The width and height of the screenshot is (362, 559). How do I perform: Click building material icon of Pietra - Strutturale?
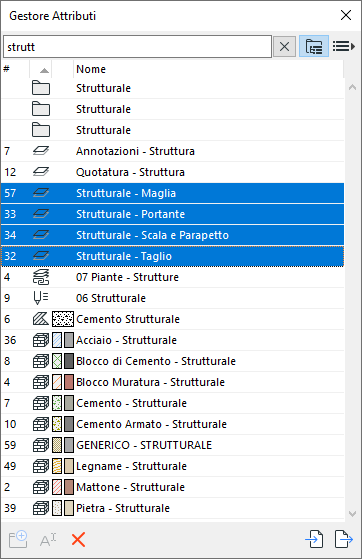click(x=41, y=508)
